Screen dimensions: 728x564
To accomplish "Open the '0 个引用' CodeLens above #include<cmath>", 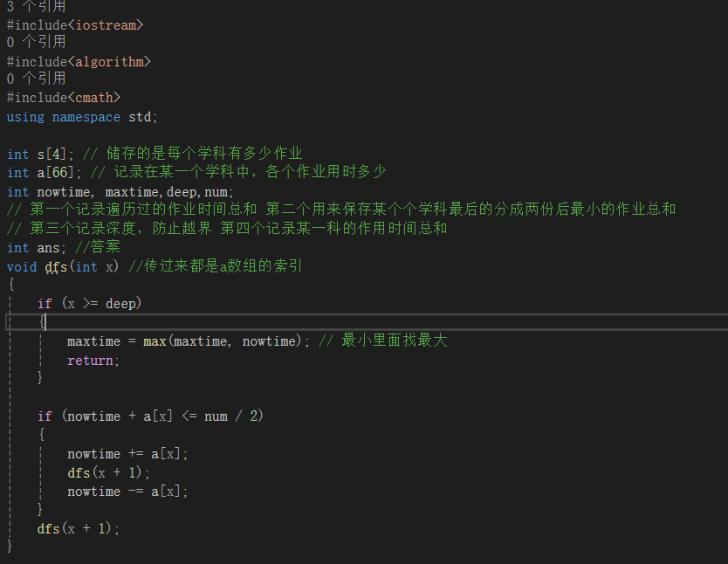I will coord(36,79).
